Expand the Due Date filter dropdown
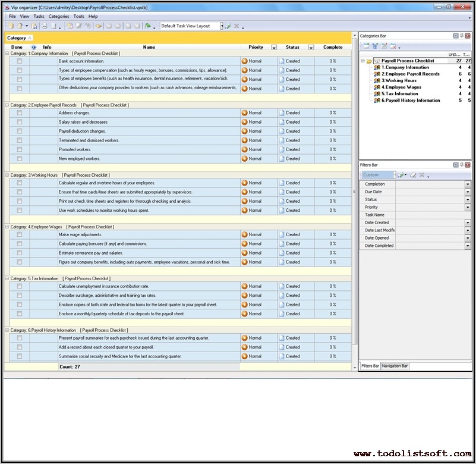 (468, 192)
